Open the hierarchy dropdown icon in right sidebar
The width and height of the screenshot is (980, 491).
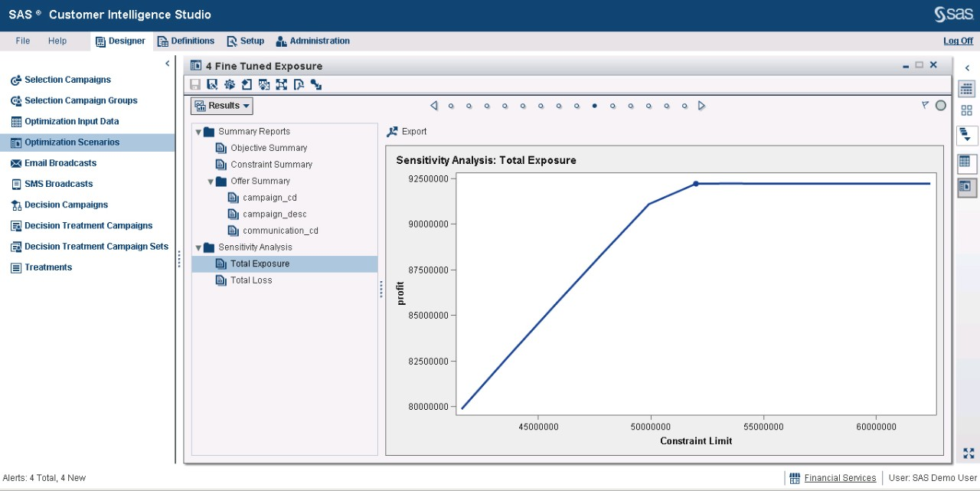(x=966, y=136)
